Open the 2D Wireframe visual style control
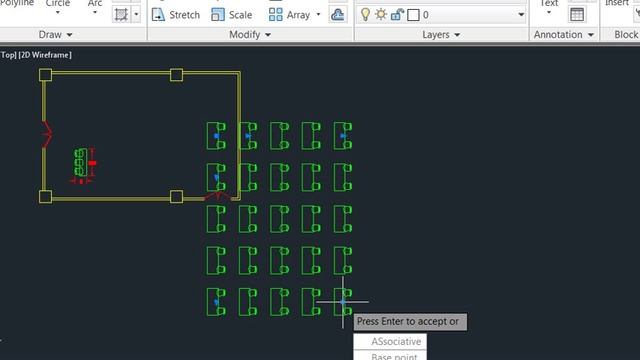 tap(45, 55)
